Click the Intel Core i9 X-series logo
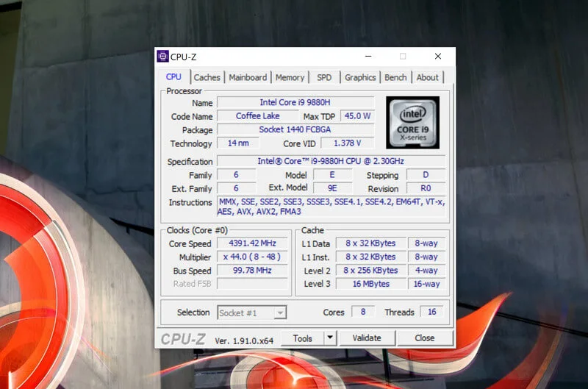The height and width of the screenshot is (389, 588). coord(412,122)
